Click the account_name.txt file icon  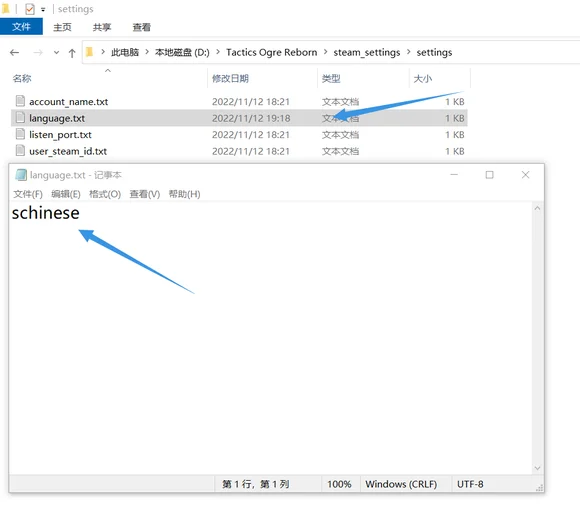click(x=20, y=101)
